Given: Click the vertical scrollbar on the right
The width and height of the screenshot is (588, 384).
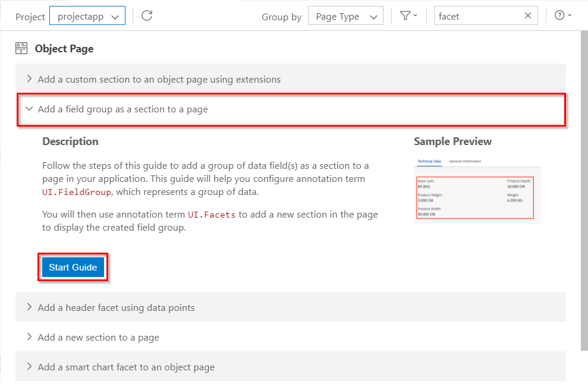Looking at the screenshot, I should point(584,190).
